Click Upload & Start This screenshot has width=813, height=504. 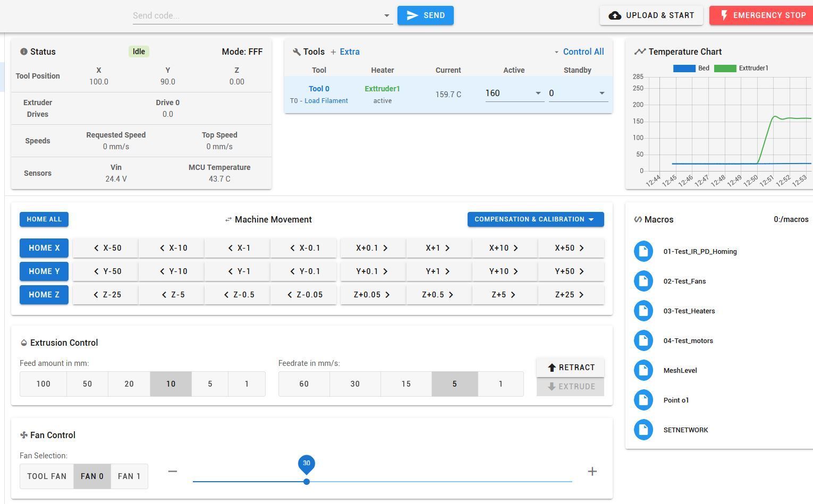pyautogui.click(x=651, y=15)
